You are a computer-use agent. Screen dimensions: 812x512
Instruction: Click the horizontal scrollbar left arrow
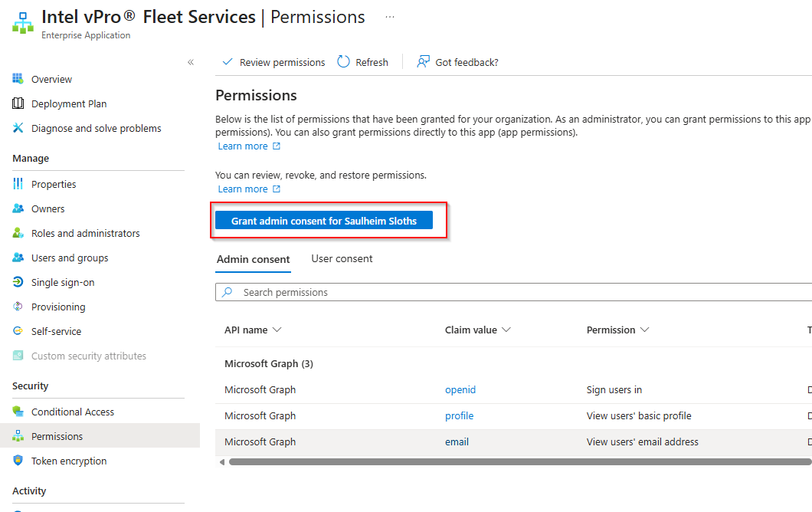click(x=221, y=461)
